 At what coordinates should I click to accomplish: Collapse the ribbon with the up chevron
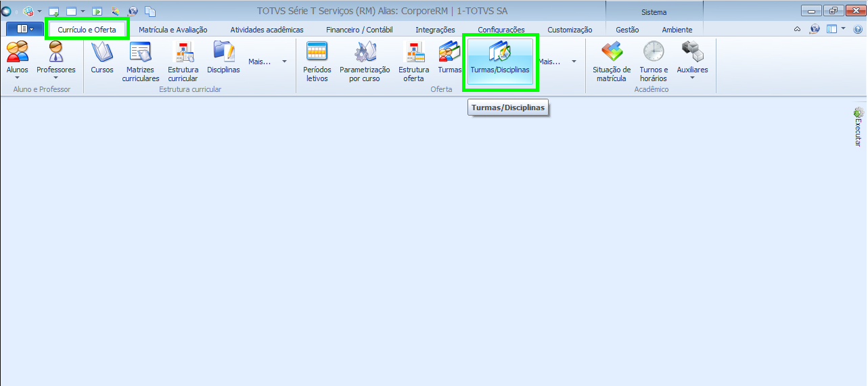click(797, 29)
